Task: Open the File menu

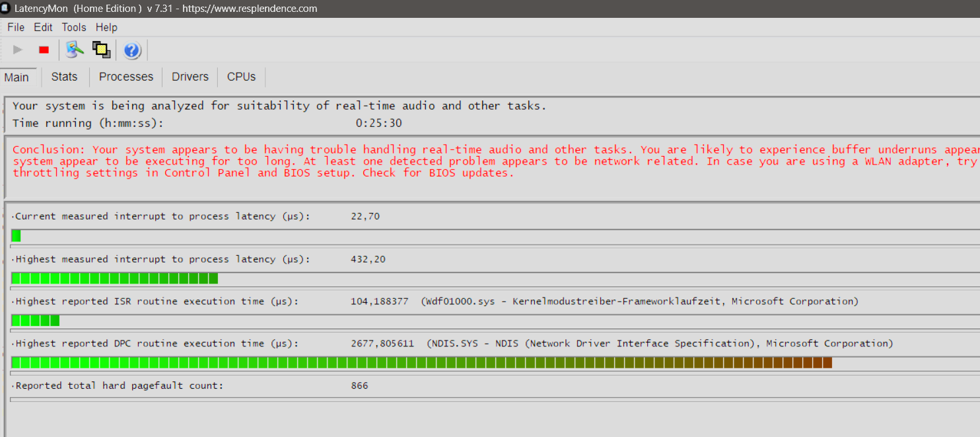Action: pos(16,27)
